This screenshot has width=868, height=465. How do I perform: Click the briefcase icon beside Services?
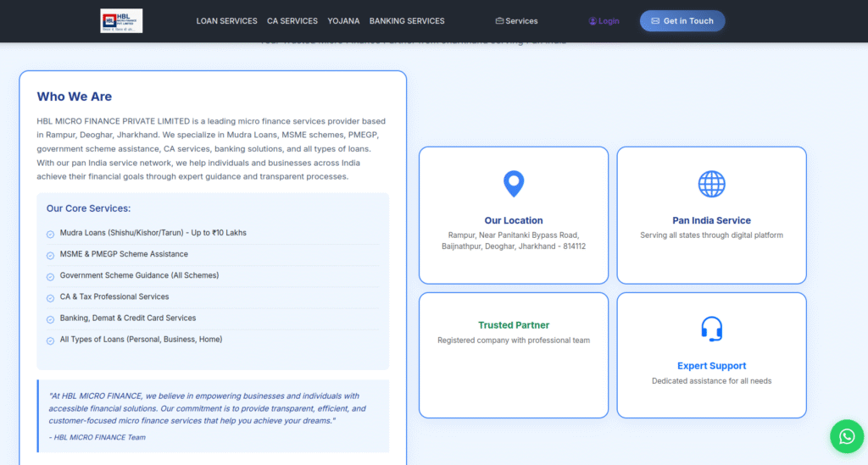point(499,21)
